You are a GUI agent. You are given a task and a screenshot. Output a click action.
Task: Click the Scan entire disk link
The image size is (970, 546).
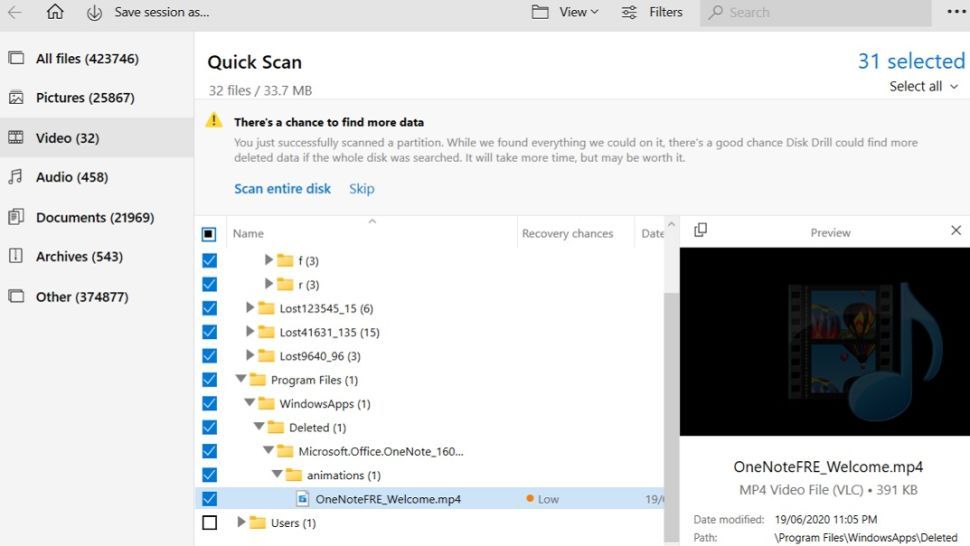pyautogui.click(x=282, y=189)
